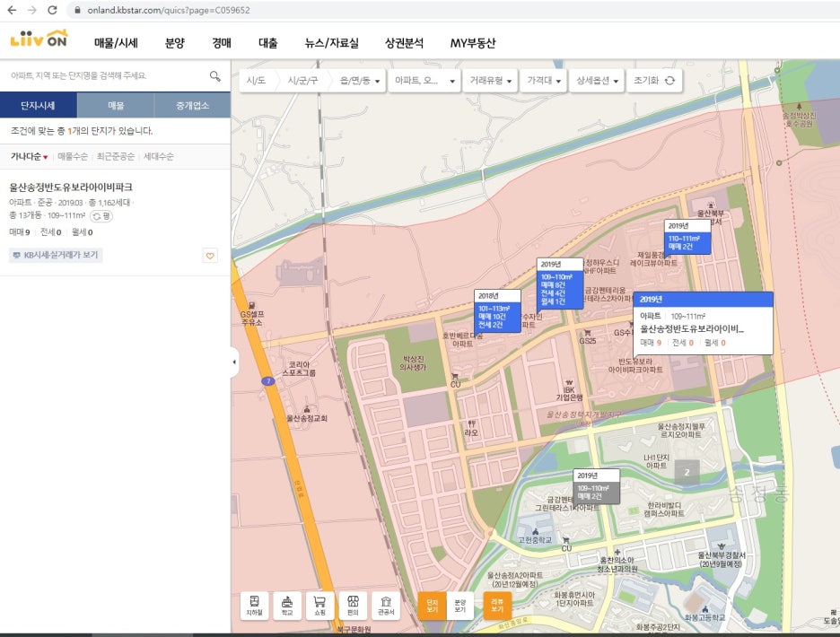Viewport: 840px width, 637px height.
Task: Open MY부동산 menu
Action: click(x=472, y=43)
